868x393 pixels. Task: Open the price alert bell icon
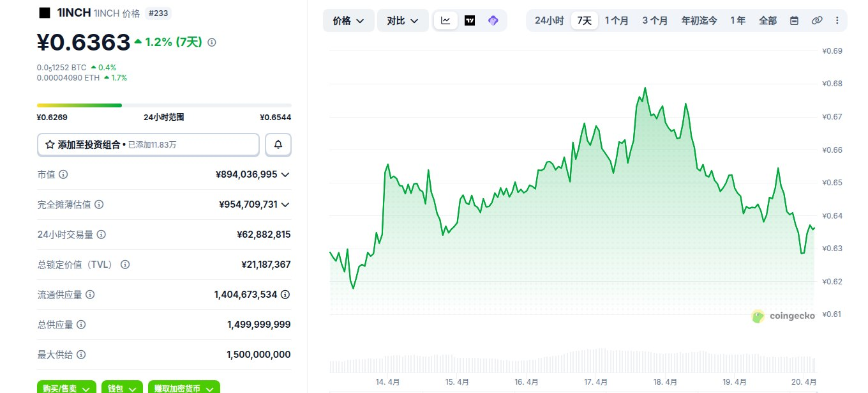coord(278,144)
